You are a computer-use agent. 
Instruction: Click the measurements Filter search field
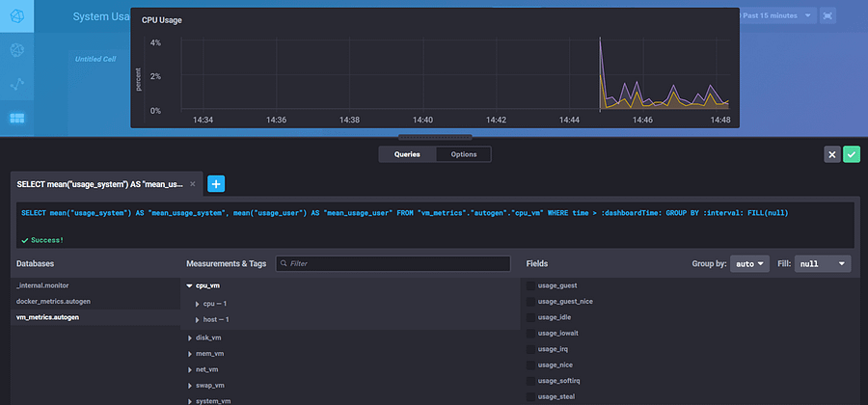click(393, 263)
